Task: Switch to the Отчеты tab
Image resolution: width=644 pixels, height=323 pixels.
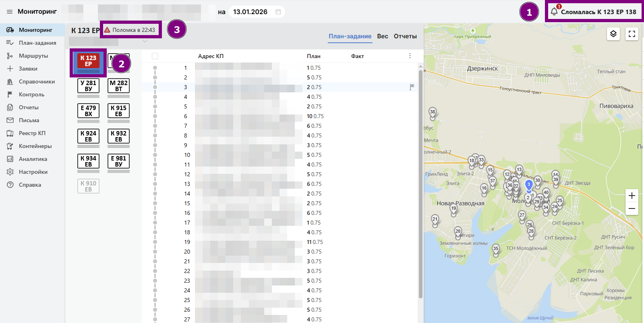Action: pyautogui.click(x=405, y=36)
